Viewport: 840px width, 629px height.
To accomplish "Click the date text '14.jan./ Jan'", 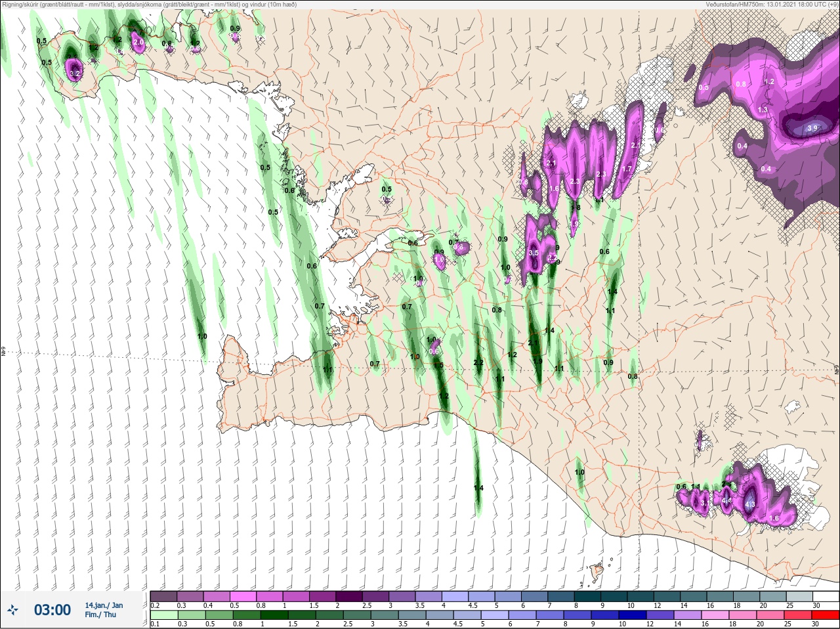I will click(104, 605).
